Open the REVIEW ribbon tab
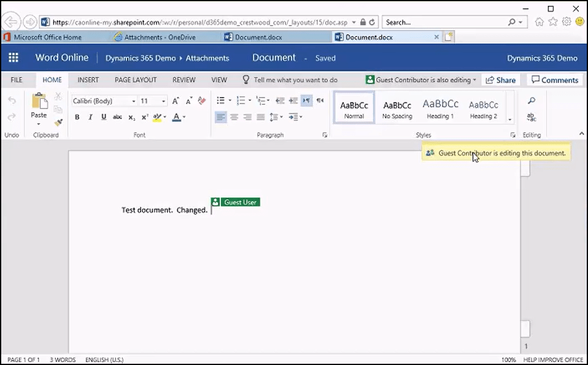Viewport: 588px width, 365px height. [184, 80]
